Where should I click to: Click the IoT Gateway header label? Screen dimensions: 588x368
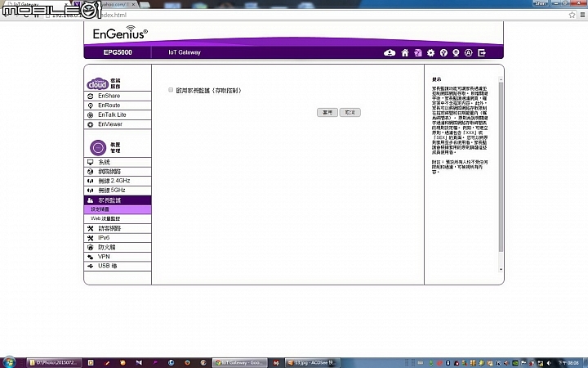pos(185,52)
